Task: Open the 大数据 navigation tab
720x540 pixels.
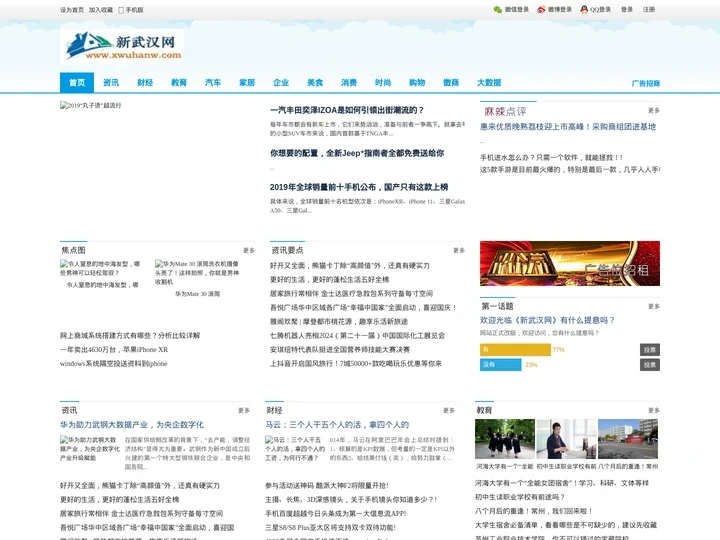Action: coord(489,83)
